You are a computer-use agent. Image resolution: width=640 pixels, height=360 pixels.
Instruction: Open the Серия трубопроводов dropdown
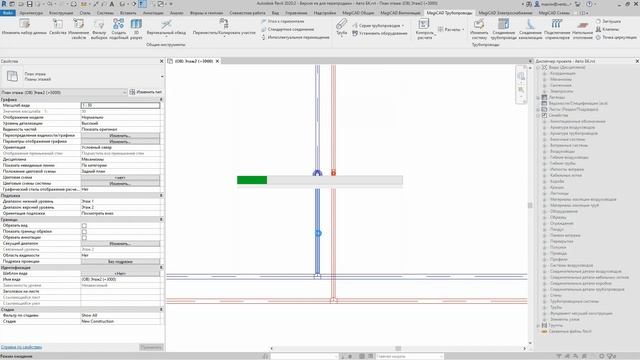pos(378,25)
